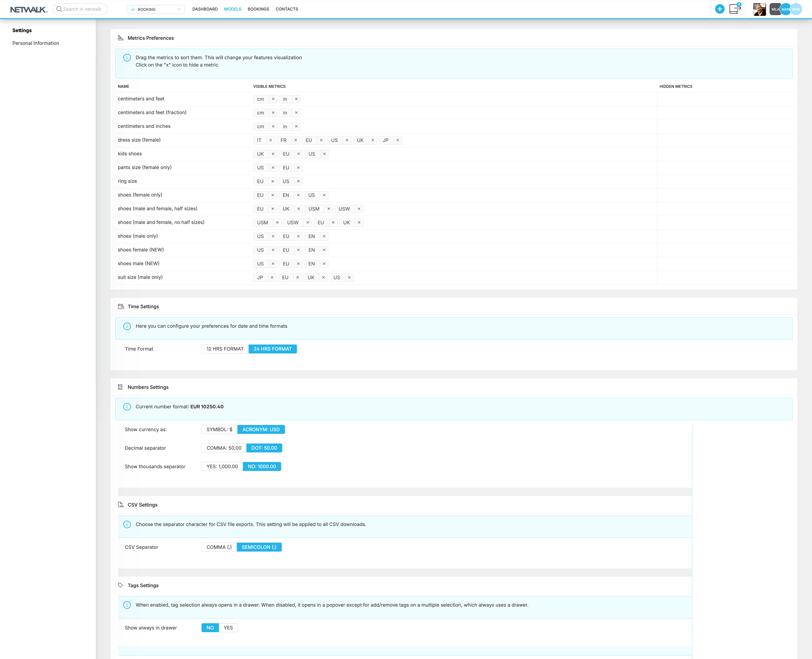This screenshot has height=659, width=812.
Task: Click the blue plus add icon
Action: click(x=719, y=9)
